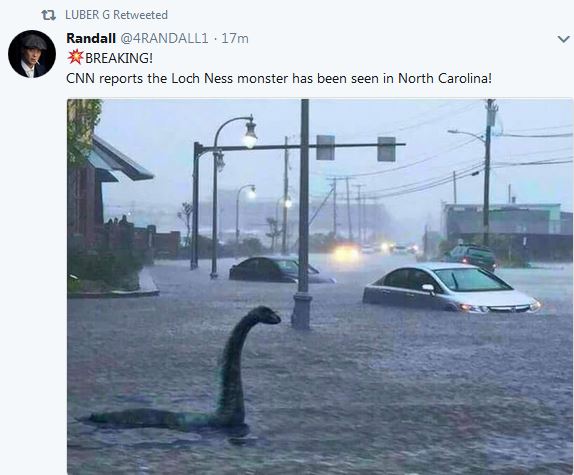Expand the tweet options chevron

tap(563, 39)
